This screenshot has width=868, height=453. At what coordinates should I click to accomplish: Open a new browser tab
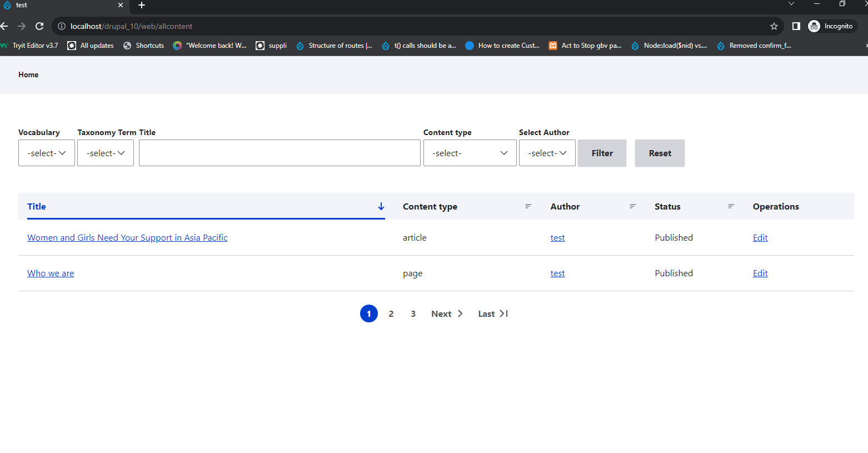(142, 5)
